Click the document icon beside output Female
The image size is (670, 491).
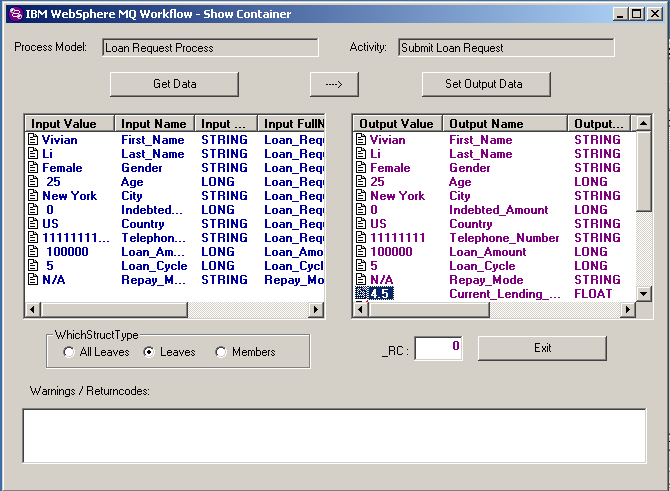361,168
